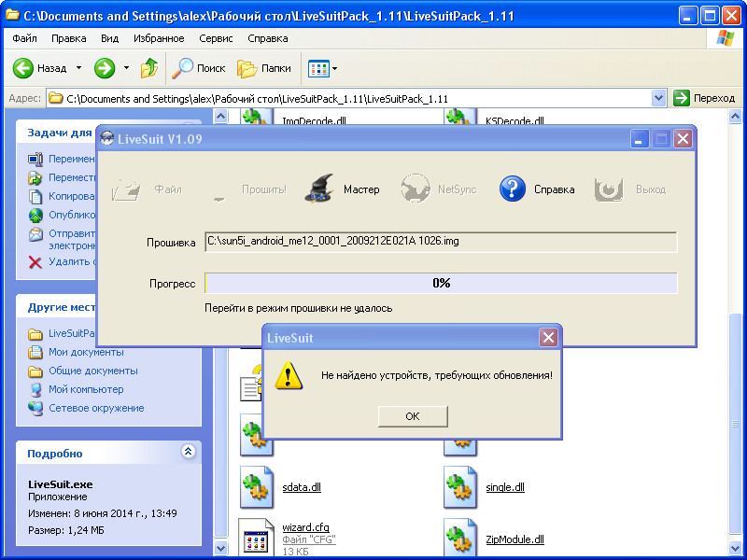Click the Выход exit icon
747x560 pixels.
[610, 189]
